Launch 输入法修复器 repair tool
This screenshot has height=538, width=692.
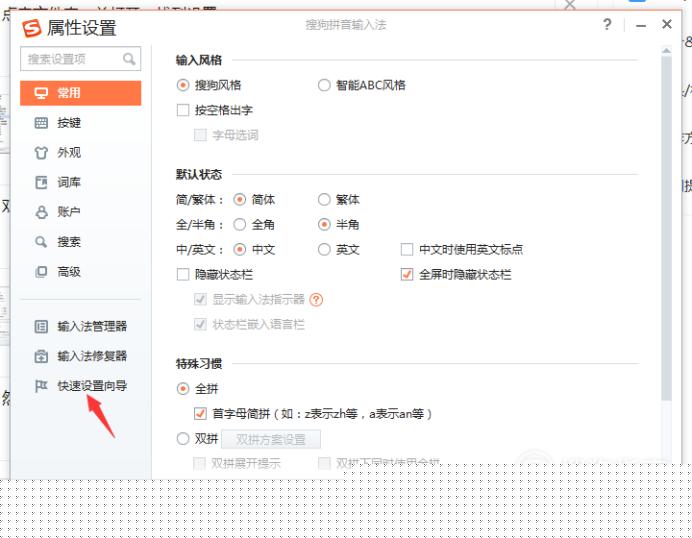point(92,356)
